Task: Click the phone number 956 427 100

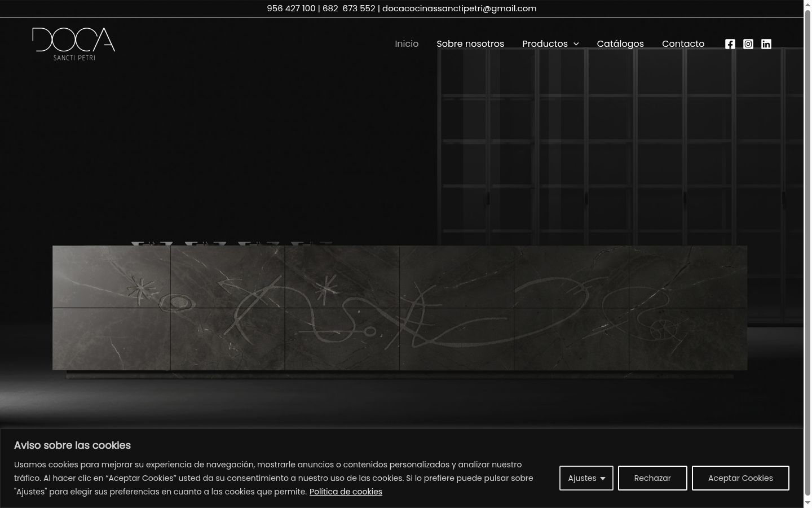Action: [291, 8]
